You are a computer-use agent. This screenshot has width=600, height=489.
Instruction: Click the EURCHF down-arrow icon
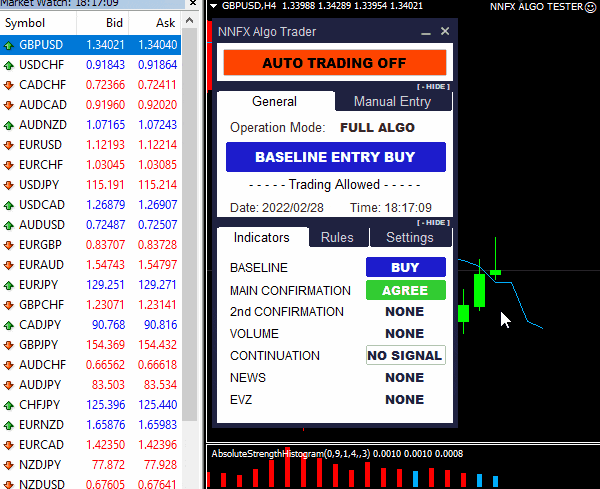coord(8,165)
